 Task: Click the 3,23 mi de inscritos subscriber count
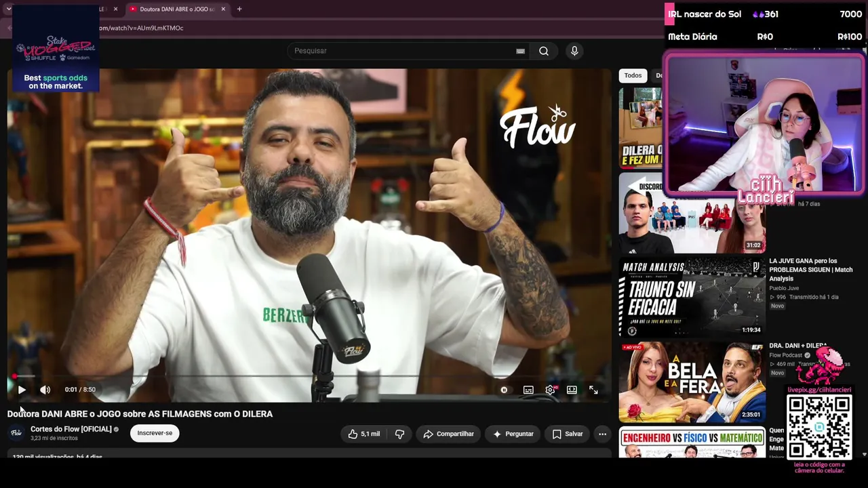(54, 439)
